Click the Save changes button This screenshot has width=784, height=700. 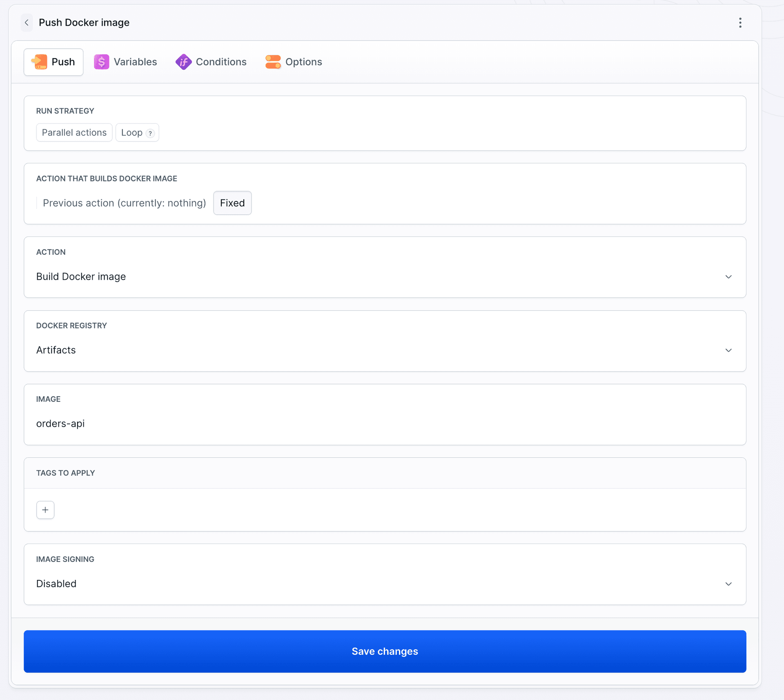pyautogui.click(x=385, y=651)
